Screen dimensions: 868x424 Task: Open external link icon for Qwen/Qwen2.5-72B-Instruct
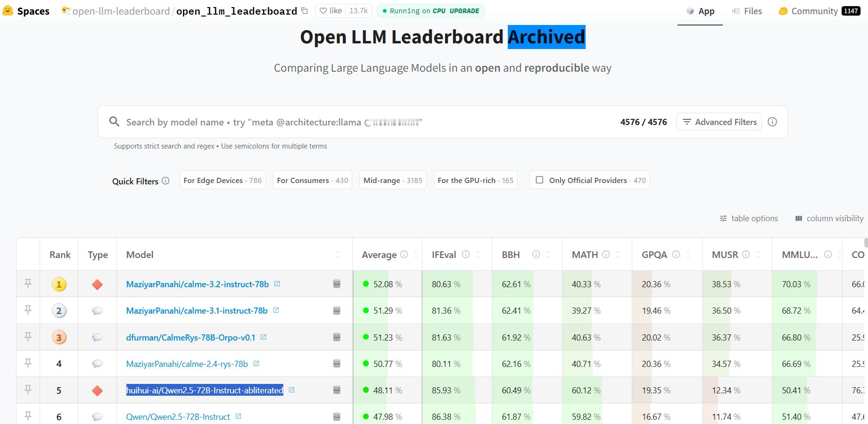(x=239, y=416)
